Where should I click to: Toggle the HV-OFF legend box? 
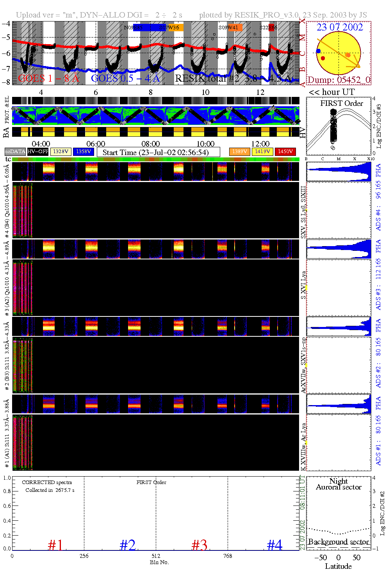tap(38, 152)
